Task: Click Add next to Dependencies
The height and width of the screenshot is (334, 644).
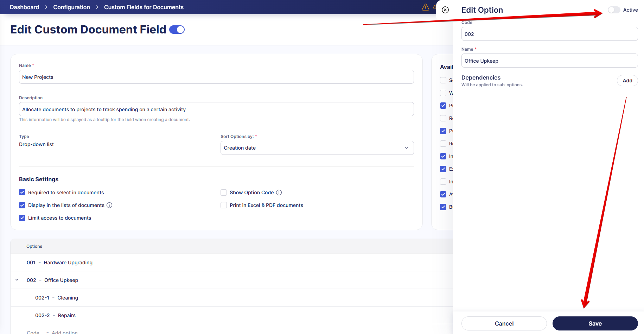Action: point(627,81)
